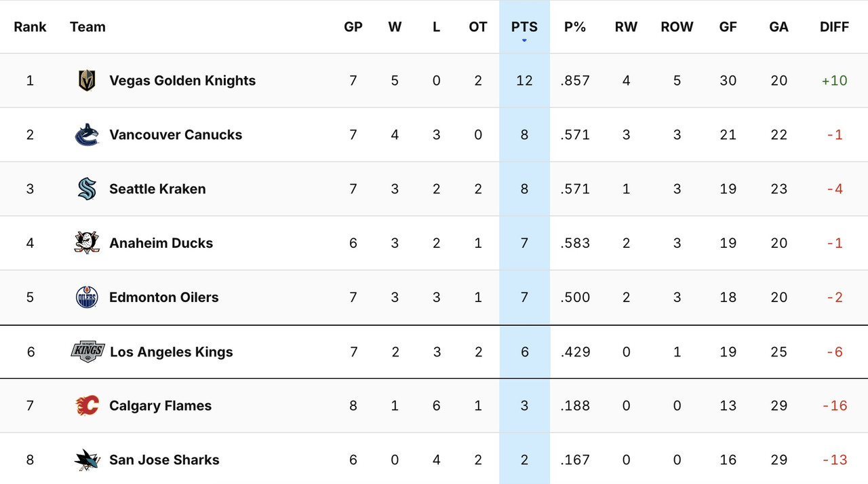Open the Vegas Golden Knights team page
868x484 pixels.
click(182, 80)
